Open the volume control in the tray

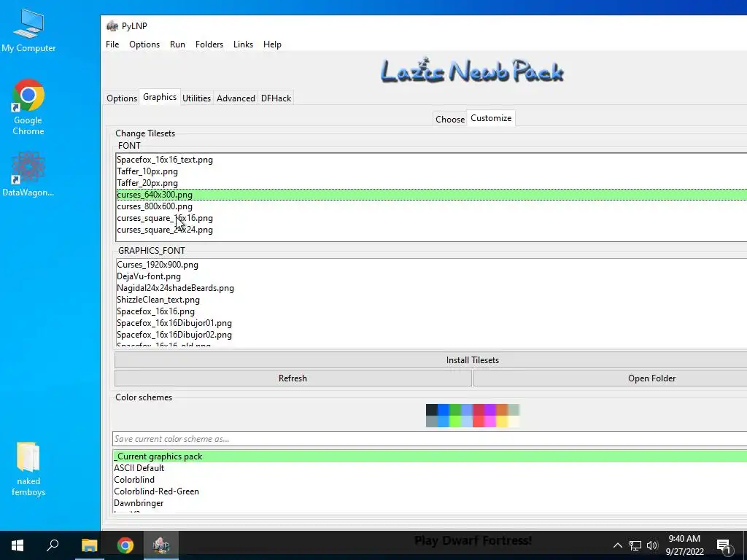click(x=652, y=545)
